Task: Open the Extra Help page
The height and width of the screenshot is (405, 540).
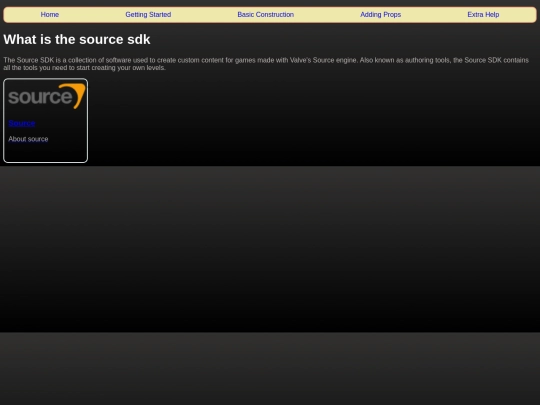Action: point(483,14)
